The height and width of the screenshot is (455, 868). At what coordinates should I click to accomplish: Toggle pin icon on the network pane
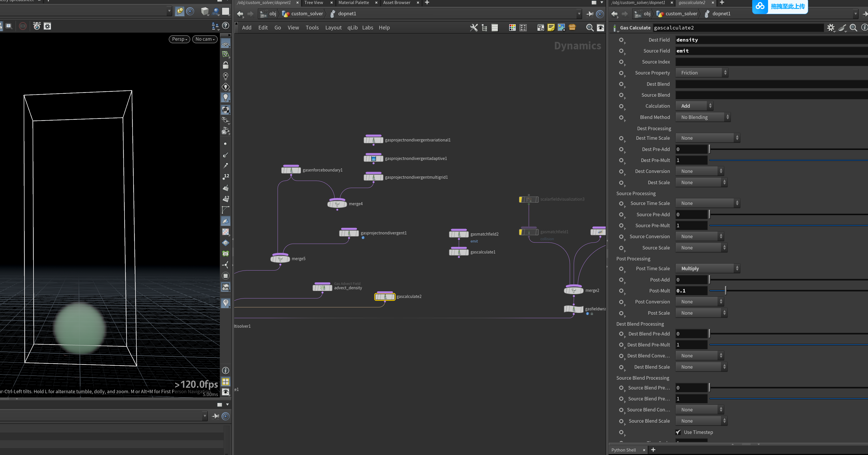click(x=590, y=14)
